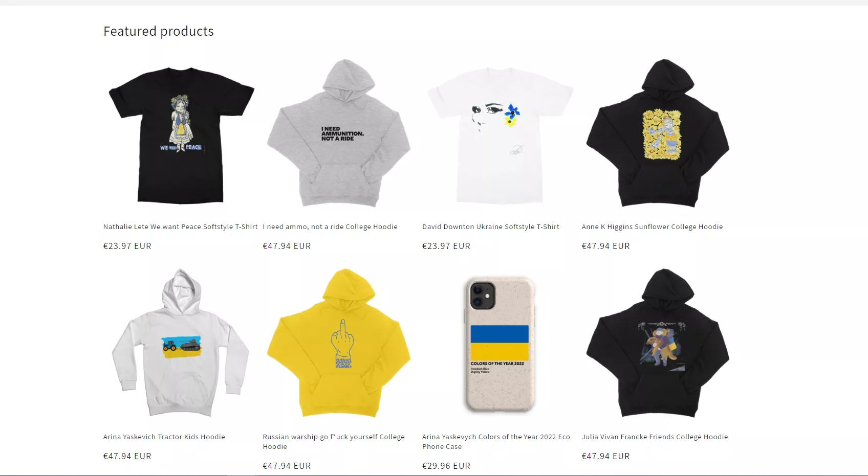The width and height of the screenshot is (868, 476).
Task: Open David Downton Ukraine Softstyle T-Shirt link
Action: point(491,226)
